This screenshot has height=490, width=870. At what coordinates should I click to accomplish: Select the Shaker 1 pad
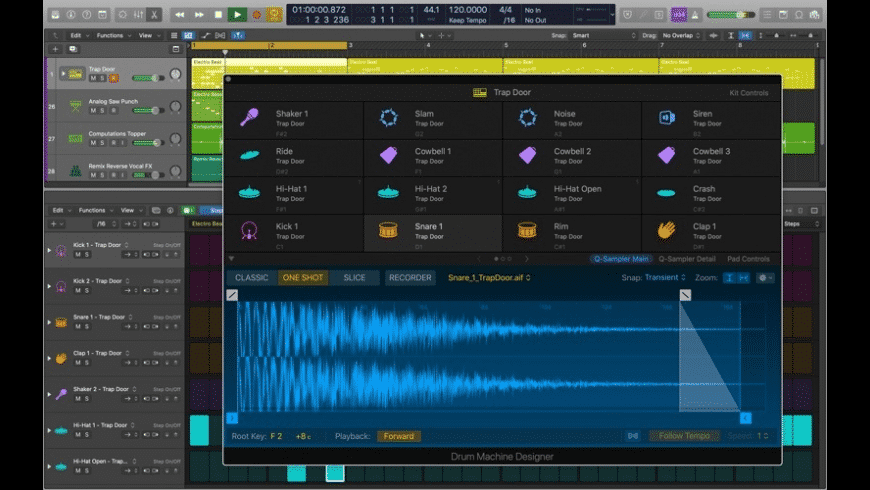(294, 120)
